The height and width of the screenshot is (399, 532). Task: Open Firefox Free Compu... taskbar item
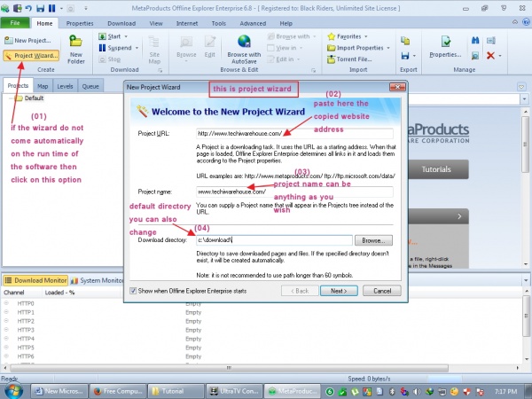118,391
